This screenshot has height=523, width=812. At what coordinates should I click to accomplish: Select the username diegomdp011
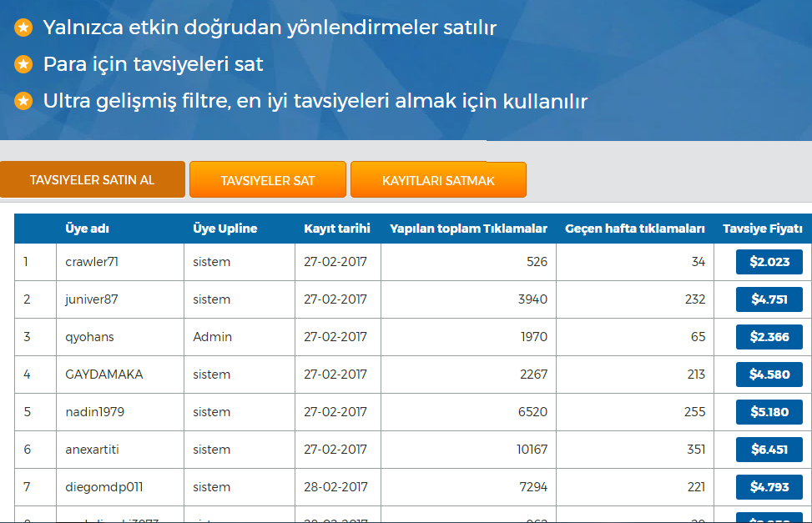[x=104, y=487]
